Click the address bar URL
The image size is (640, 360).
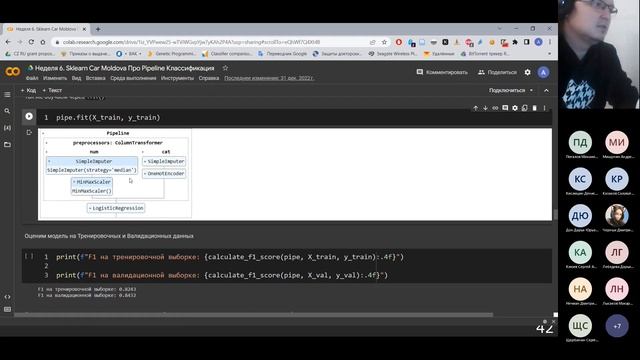click(x=191, y=42)
